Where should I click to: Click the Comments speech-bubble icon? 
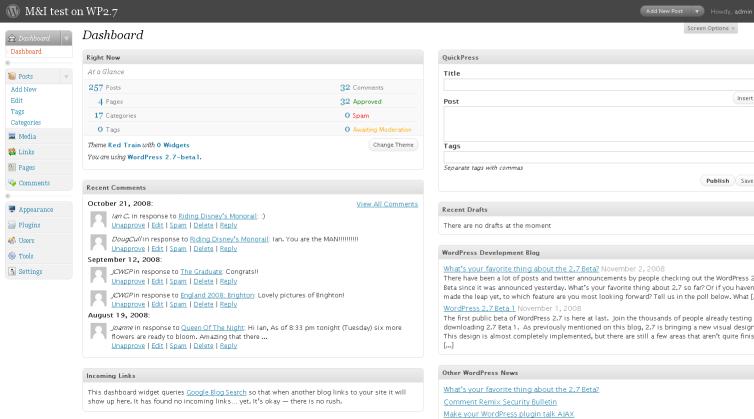click(x=11, y=183)
